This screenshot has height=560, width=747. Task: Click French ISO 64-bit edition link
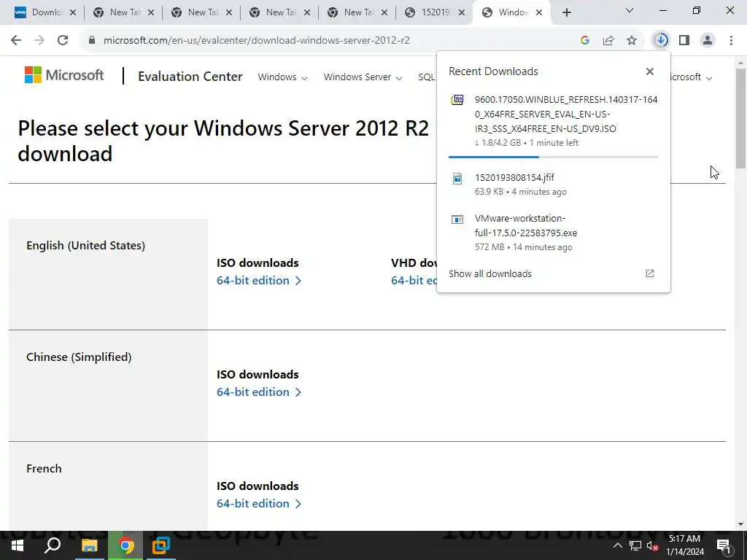pyautogui.click(x=259, y=503)
